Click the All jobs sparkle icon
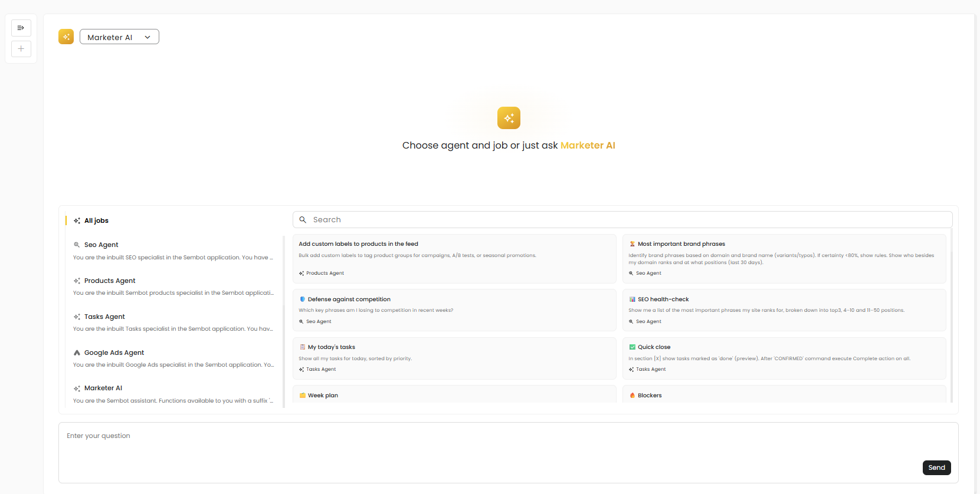 (77, 220)
